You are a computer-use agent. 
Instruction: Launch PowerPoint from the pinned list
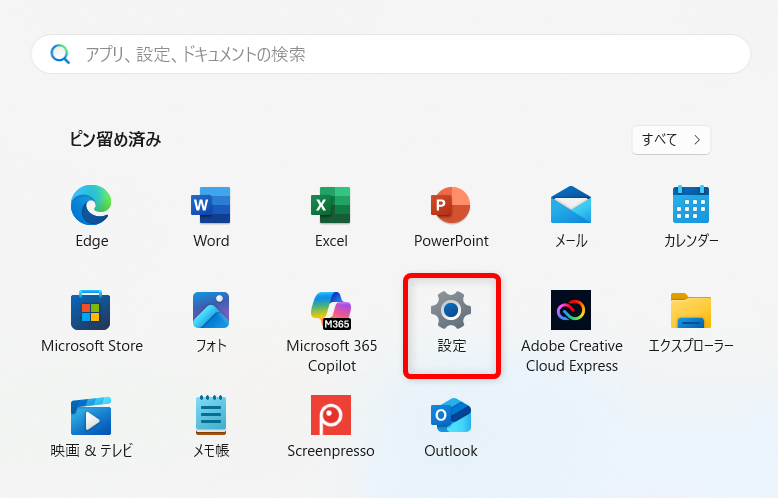point(451,216)
